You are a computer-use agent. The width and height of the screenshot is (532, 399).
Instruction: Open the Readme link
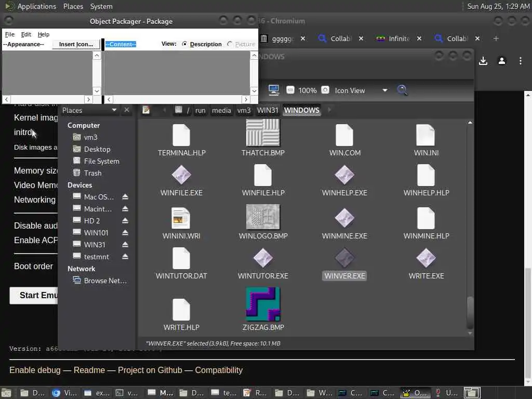tap(89, 370)
